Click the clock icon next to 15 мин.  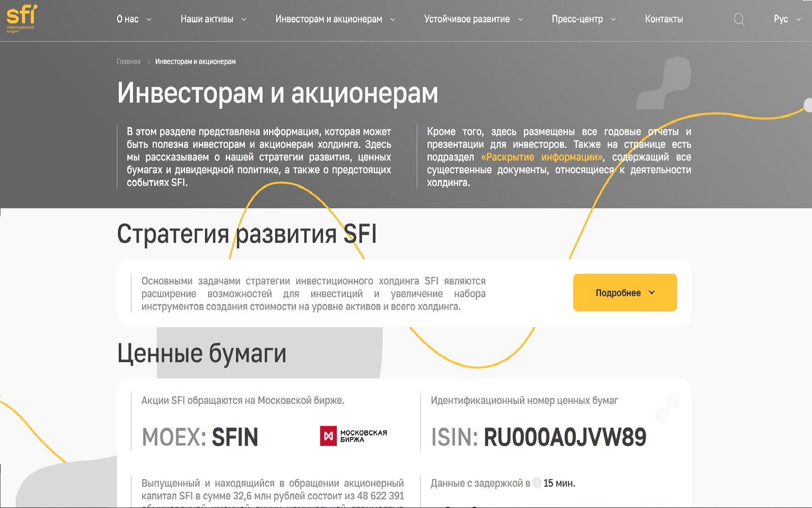coord(536,483)
